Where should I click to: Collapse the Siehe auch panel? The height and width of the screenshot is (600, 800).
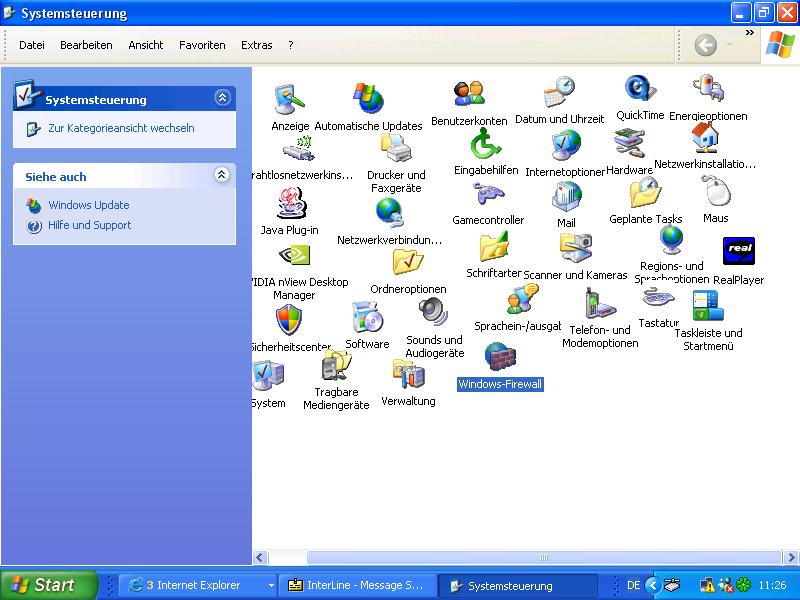[x=222, y=175]
